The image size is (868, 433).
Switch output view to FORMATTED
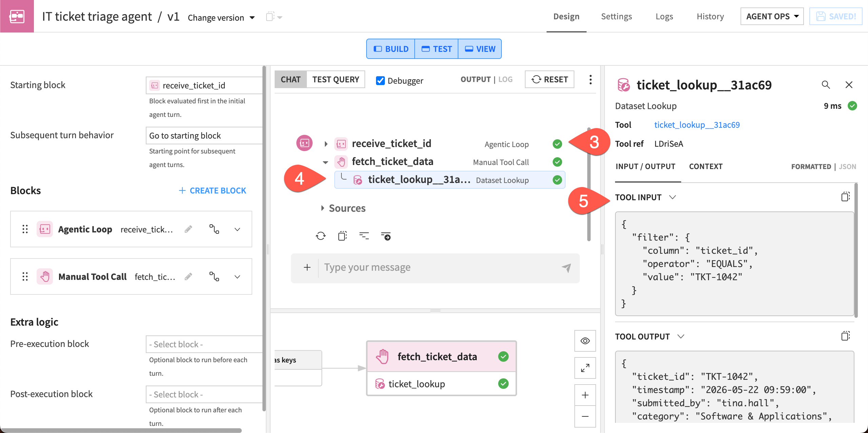(x=811, y=166)
